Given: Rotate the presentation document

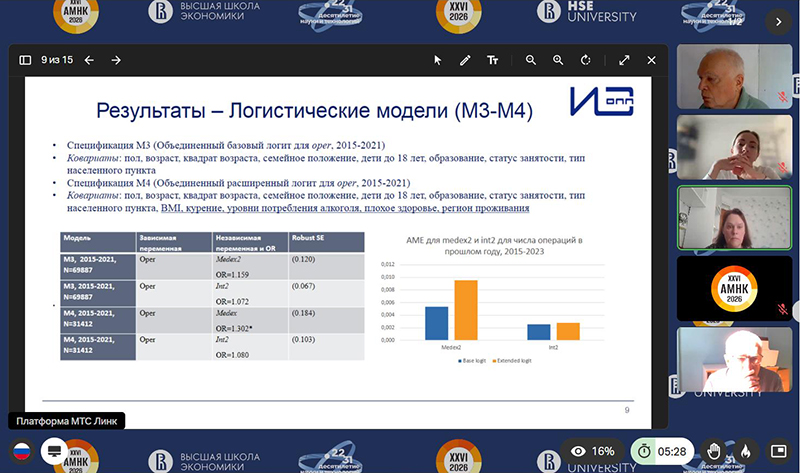Looking at the screenshot, I should pyautogui.click(x=585, y=60).
